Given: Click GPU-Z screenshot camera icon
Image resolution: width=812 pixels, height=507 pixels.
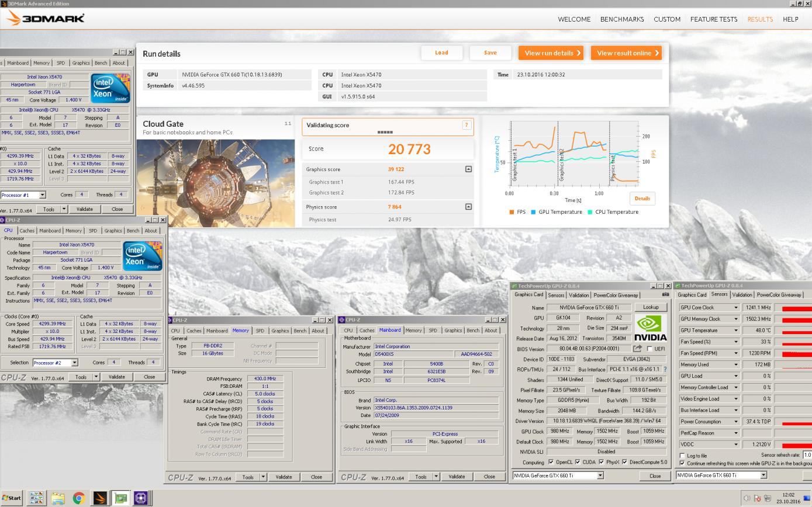Looking at the screenshot, I should tap(665, 294).
